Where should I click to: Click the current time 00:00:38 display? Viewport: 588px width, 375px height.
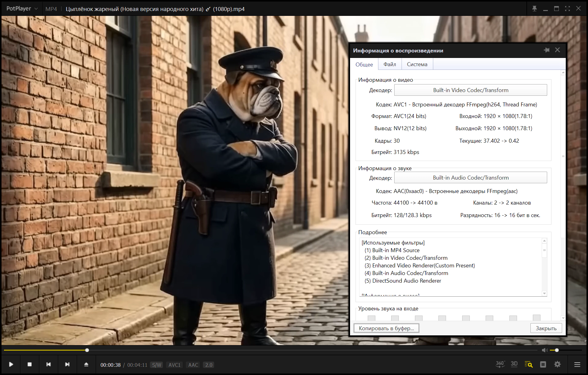111,365
